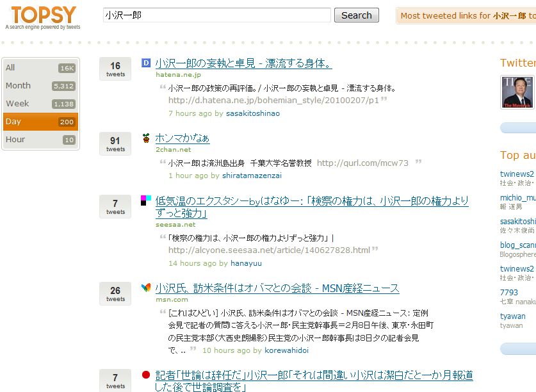Click the '10 hours ago' timestamp

[226, 350]
